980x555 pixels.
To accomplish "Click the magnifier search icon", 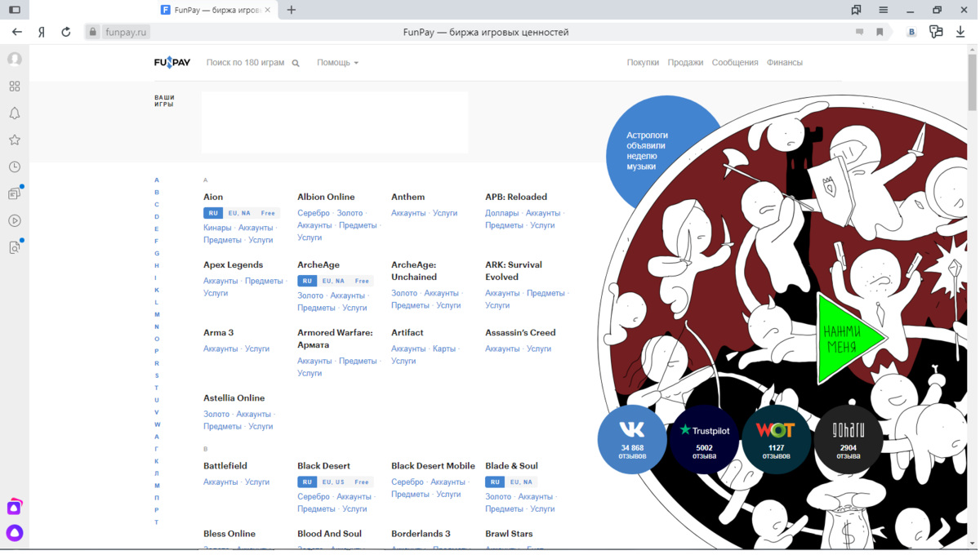I will [296, 63].
